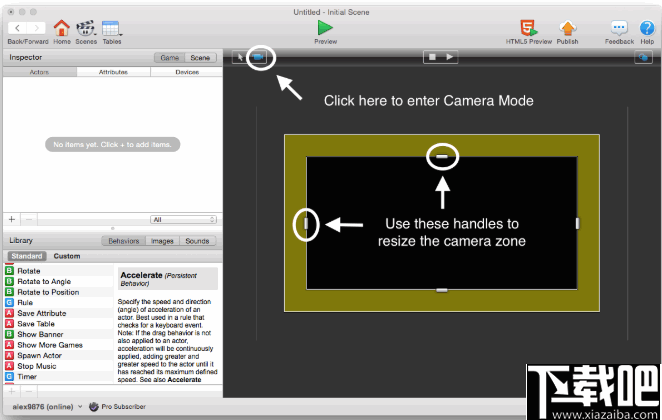Click the bottom camera zone handle
Viewport: 662px width, 420px height.
(442, 290)
